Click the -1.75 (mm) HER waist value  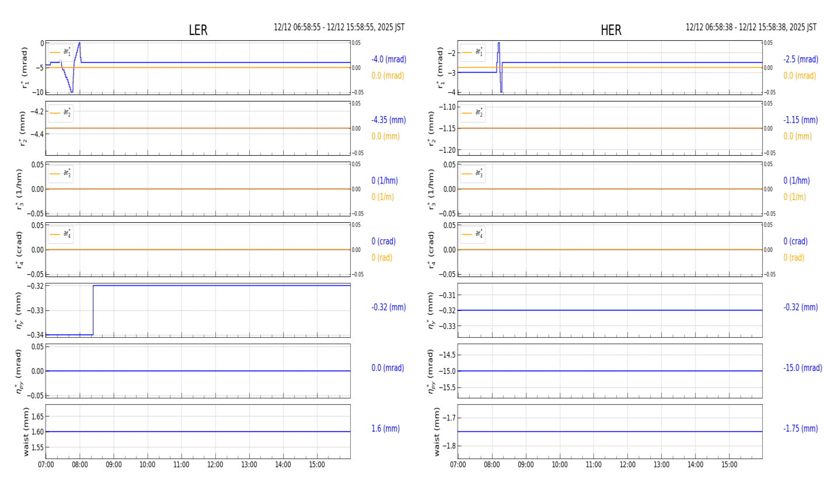point(800,429)
